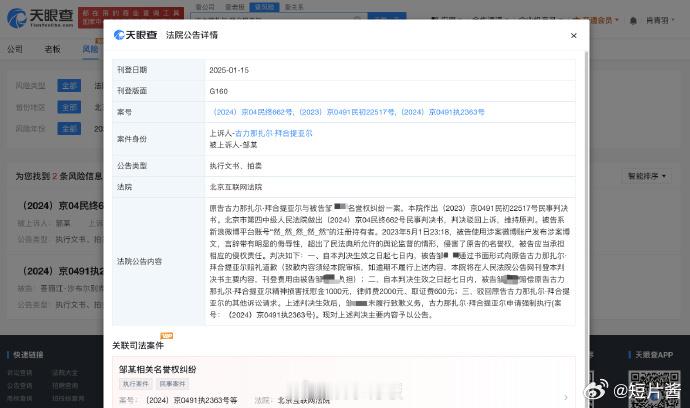Select 全部 for the 省份地区 filter
The height and width of the screenshot is (408, 690).
(x=69, y=107)
